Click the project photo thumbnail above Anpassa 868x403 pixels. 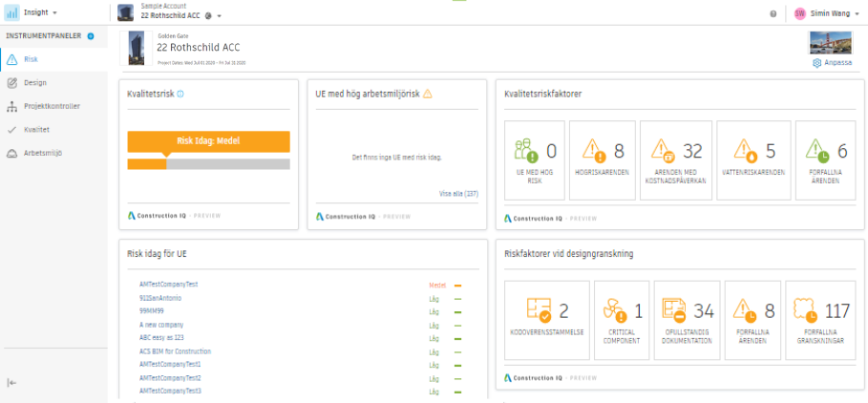(x=829, y=44)
